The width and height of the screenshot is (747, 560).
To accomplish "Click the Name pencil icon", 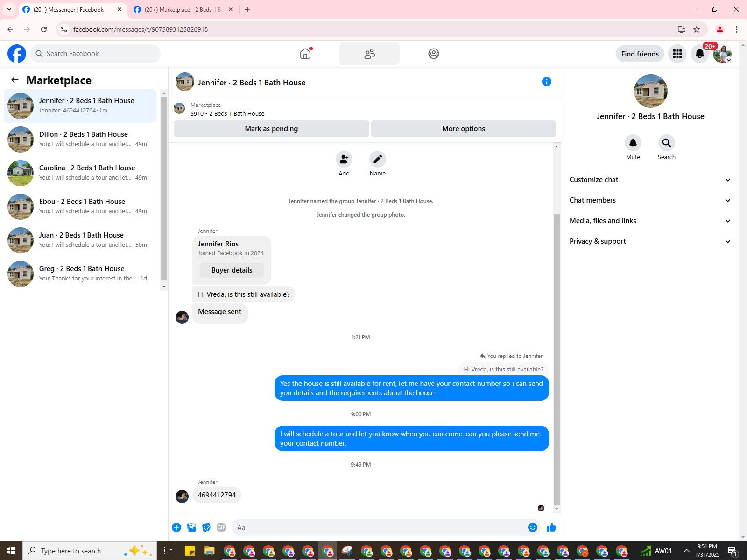I will [378, 160].
